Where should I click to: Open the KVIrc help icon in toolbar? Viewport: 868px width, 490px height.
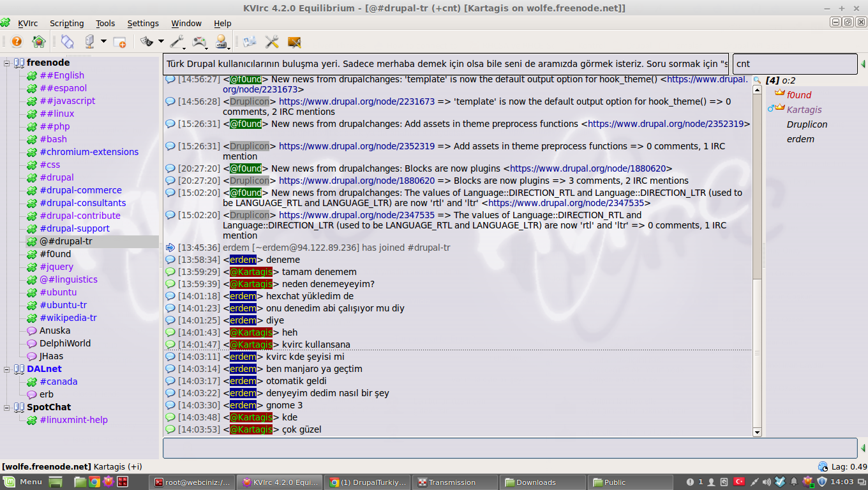pyautogui.click(x=17, y=42)
